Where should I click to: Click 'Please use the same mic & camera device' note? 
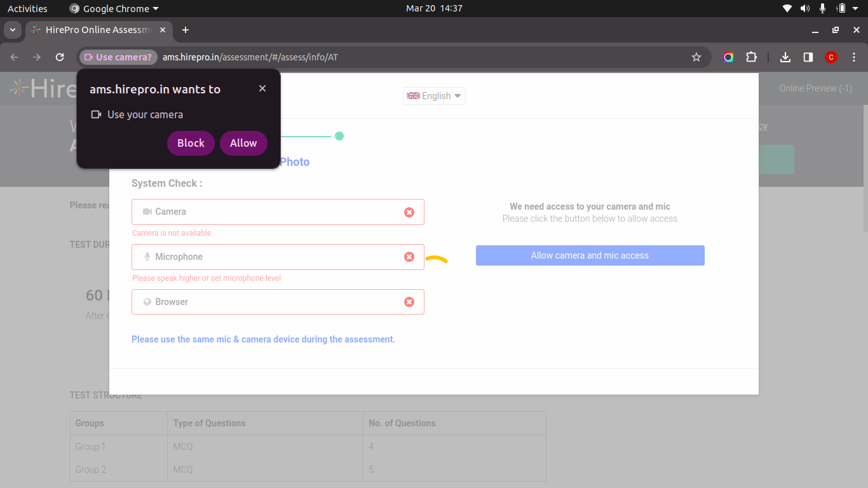[263, 339]
